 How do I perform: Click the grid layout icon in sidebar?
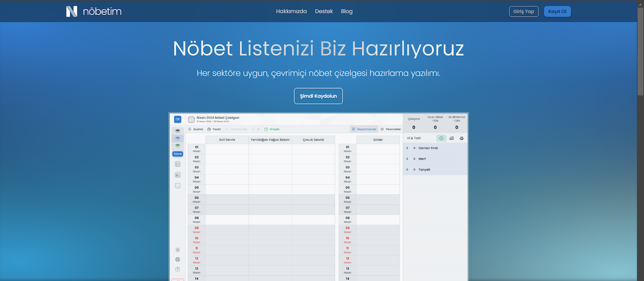(x=178, y=185)
